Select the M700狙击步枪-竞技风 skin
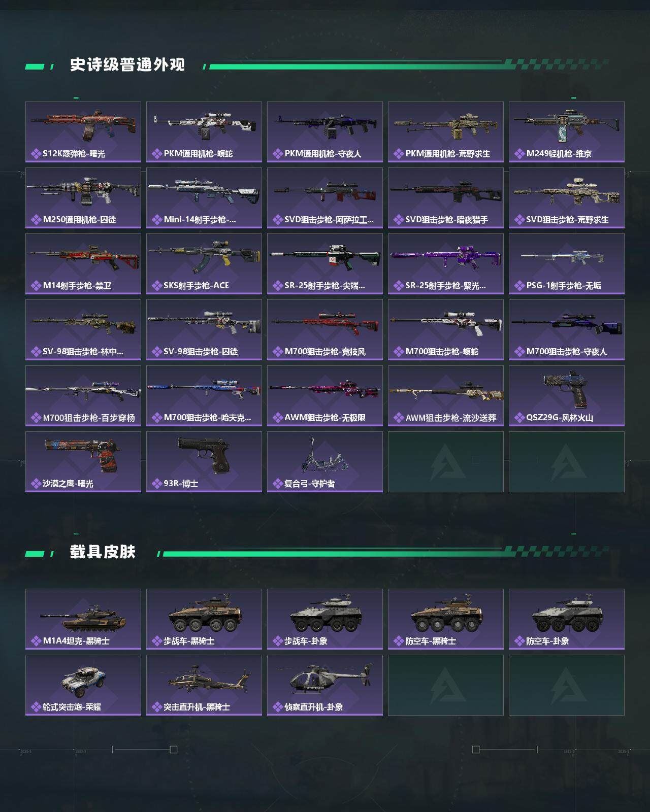 [325, 330]
